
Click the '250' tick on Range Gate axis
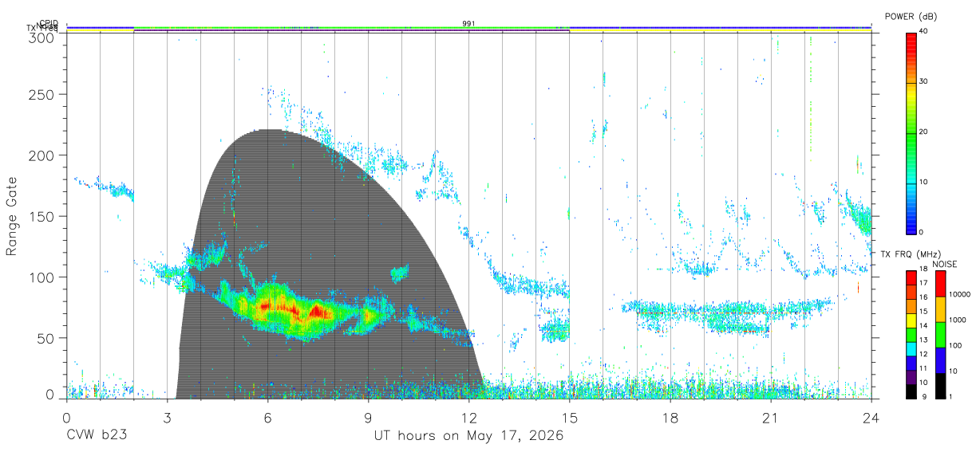42,94
